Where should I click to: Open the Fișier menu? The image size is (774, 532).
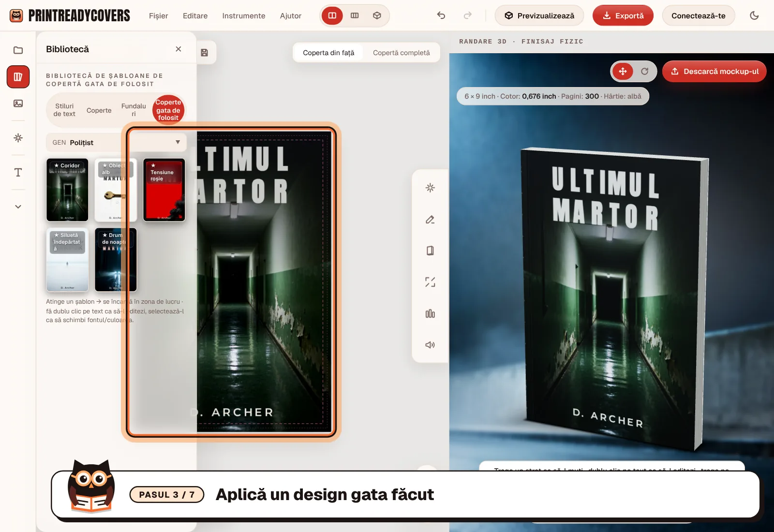coord(159,15)
